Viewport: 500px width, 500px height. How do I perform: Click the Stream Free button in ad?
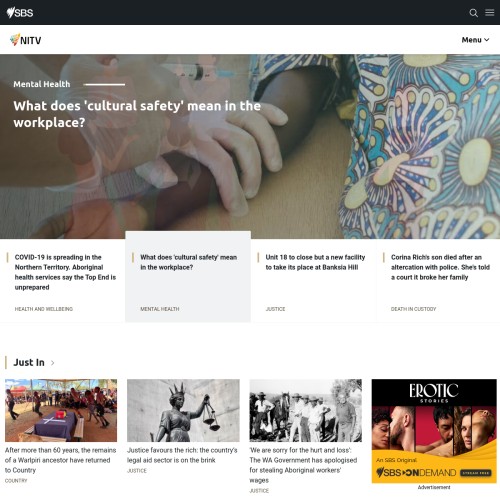(x=476, y=473)
